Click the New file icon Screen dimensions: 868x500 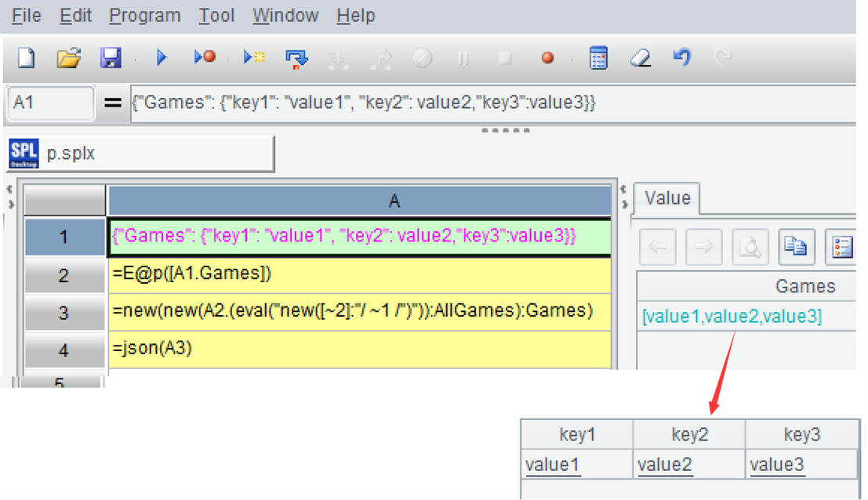point(26,58)
